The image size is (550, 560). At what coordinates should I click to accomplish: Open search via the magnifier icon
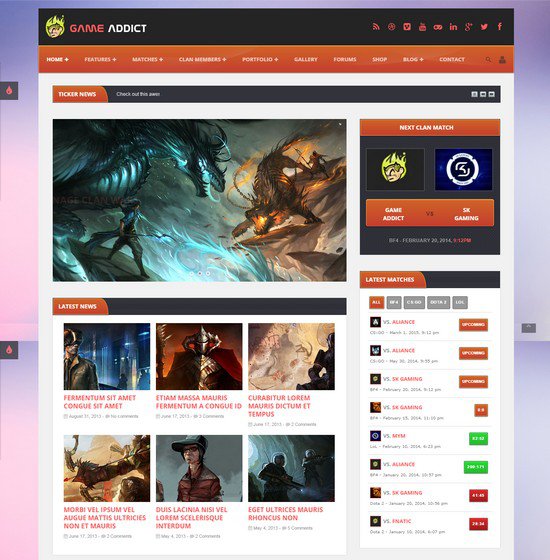pos(488,60)
